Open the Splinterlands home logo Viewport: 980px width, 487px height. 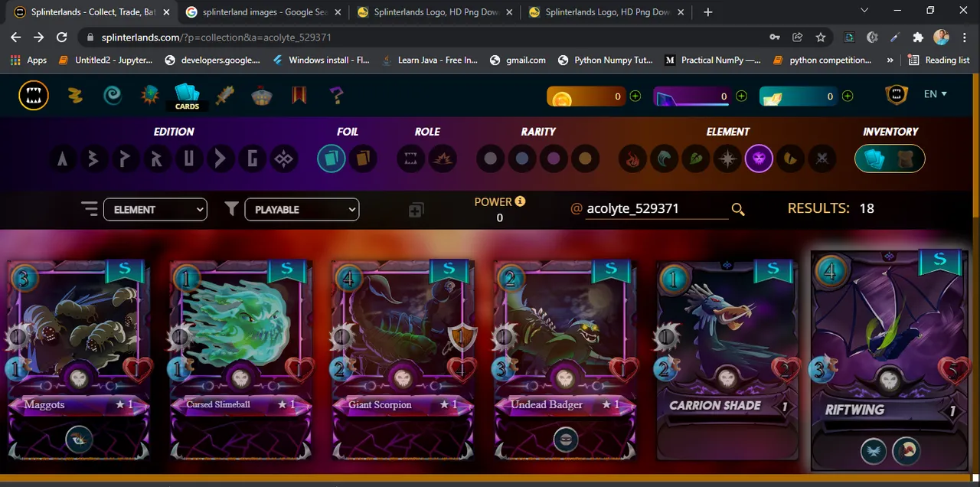pos(34,96)
